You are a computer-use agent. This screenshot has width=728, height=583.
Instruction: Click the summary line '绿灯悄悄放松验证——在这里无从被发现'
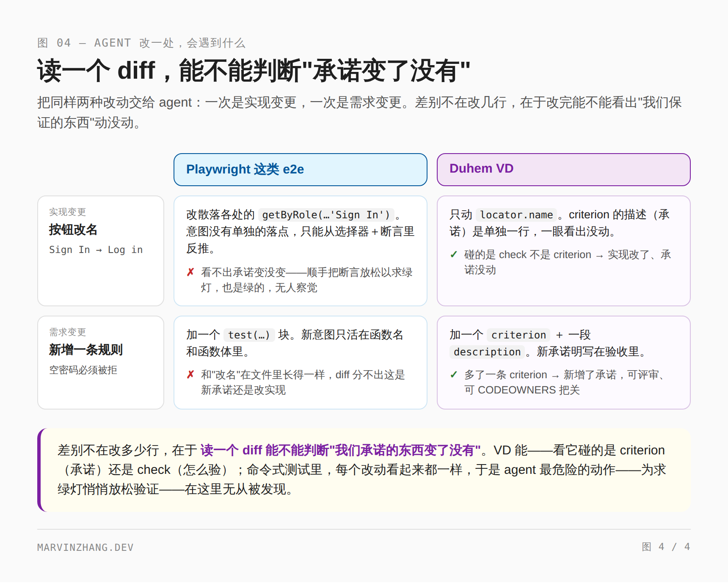pos(175,489)
